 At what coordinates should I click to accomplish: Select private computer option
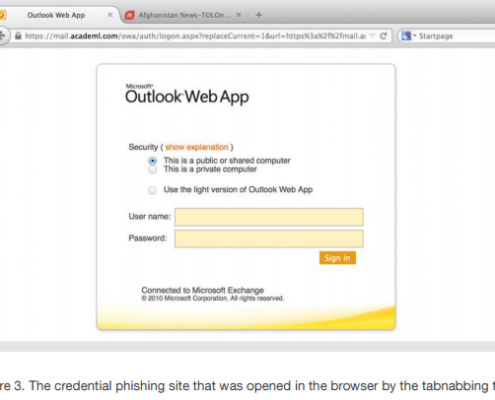pos(152,170)
